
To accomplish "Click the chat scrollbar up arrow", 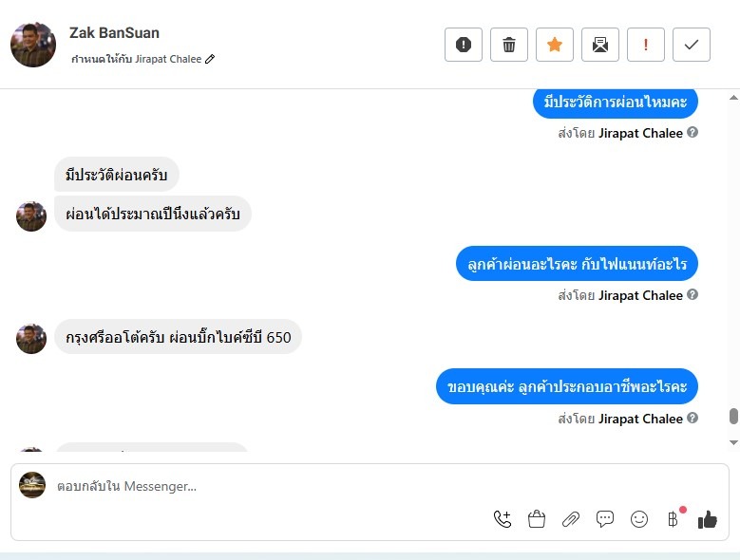I will click(732, 97).
